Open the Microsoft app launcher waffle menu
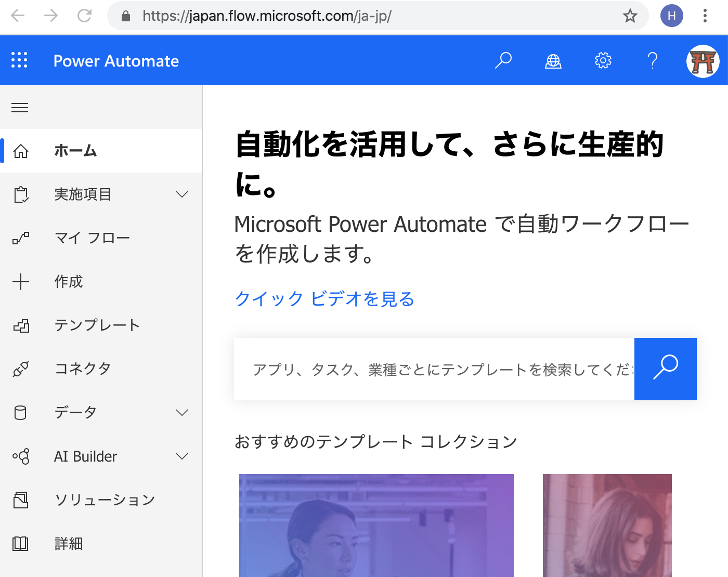 click(20, 60)
